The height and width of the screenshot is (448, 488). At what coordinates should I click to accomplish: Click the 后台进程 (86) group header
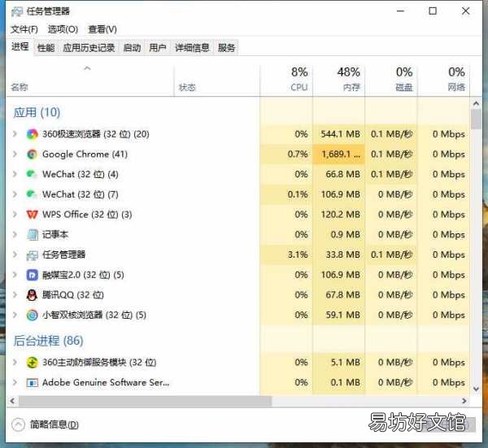click(48, 341)
